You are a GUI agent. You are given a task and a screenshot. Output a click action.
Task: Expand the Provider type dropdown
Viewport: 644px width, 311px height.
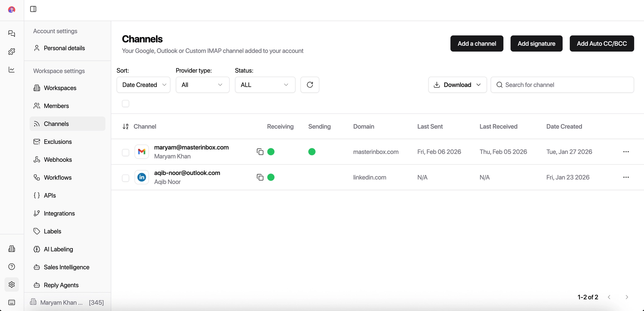coord(202,85)
